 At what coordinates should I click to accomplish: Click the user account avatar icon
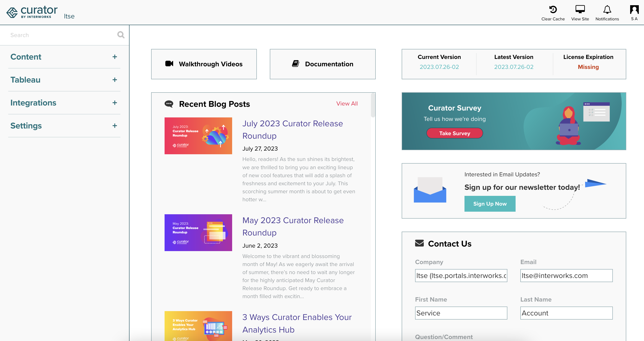point(635,9)
